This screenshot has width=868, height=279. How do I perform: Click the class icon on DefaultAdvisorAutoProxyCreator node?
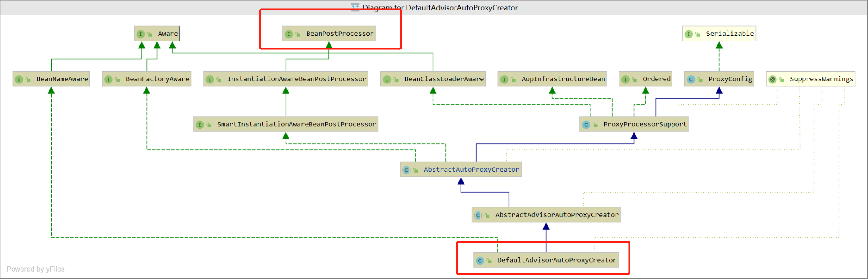480,261
